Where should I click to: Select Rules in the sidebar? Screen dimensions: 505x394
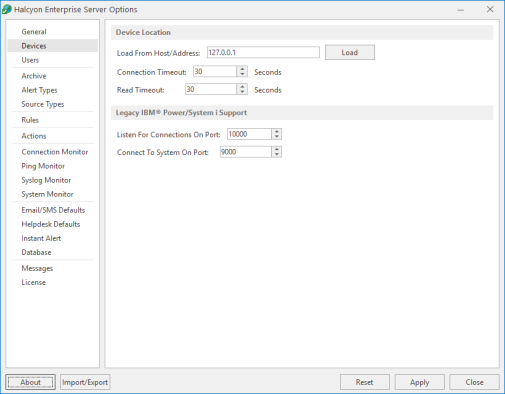(x=30, y=120)
